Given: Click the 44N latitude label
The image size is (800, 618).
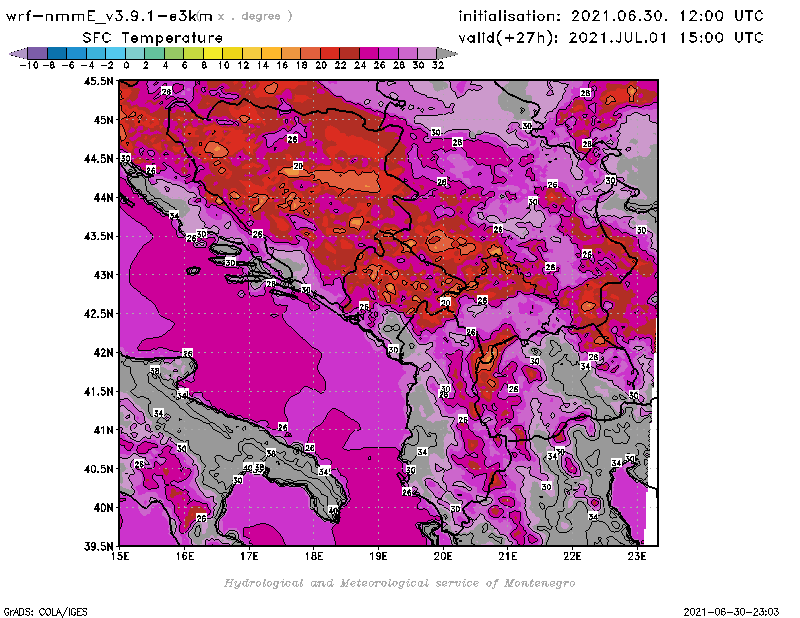Looking at the screenshot, I should point(104,197).
